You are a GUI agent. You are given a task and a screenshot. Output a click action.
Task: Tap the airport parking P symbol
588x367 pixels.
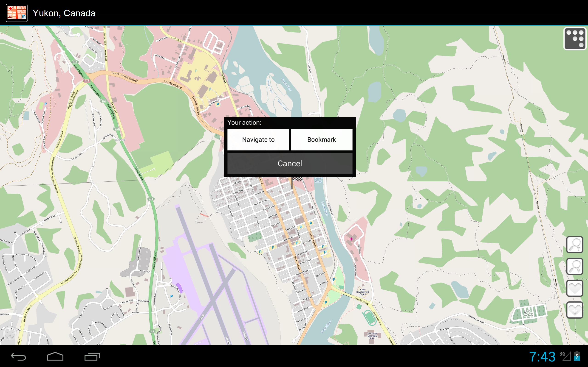[172, 296]
